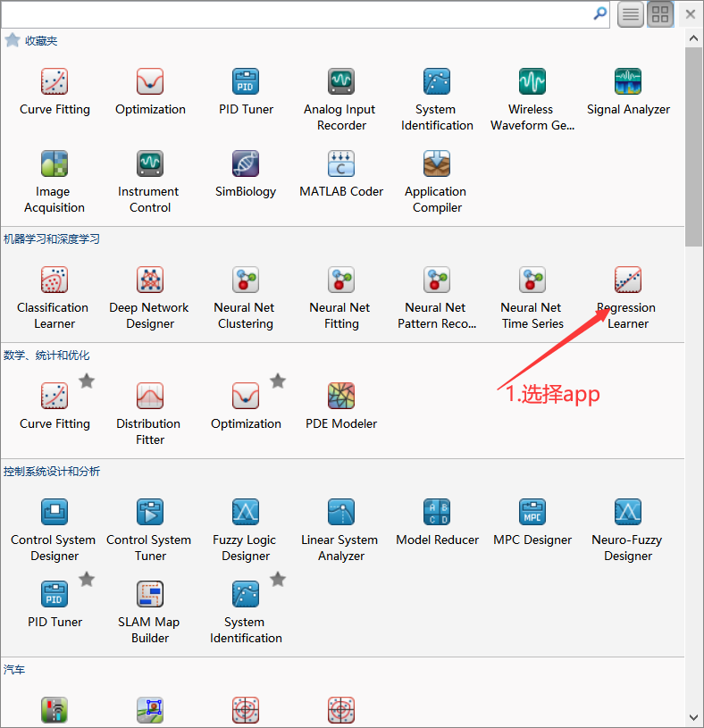Launch Classification Learner app
The image size is (704, 728).
54,298
